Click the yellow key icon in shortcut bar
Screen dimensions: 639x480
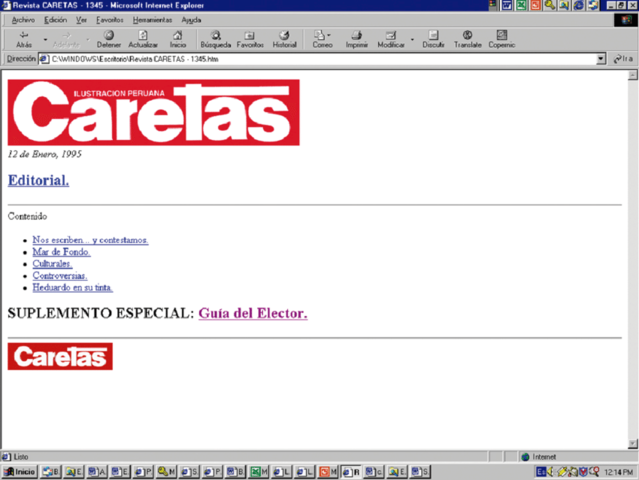coord(549,5)
